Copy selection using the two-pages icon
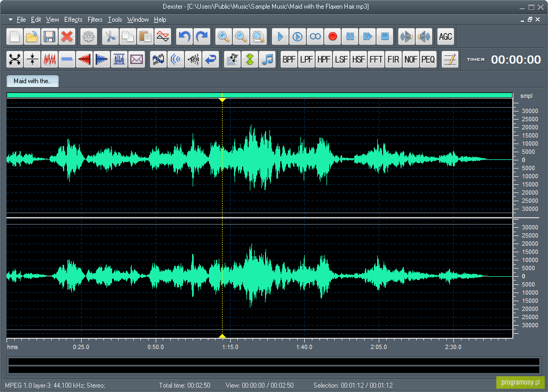548x392 pixels. coord(128,36)
